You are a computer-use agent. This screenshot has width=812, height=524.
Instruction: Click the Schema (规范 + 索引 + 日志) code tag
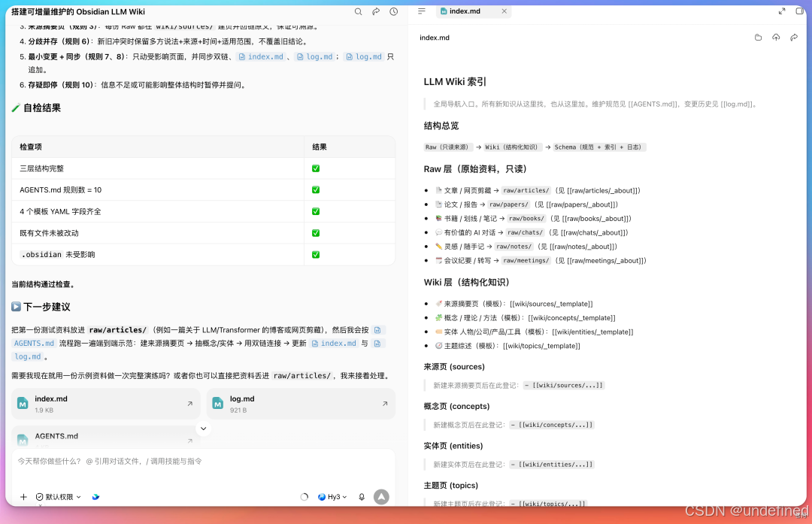click(x=598, y=147)
